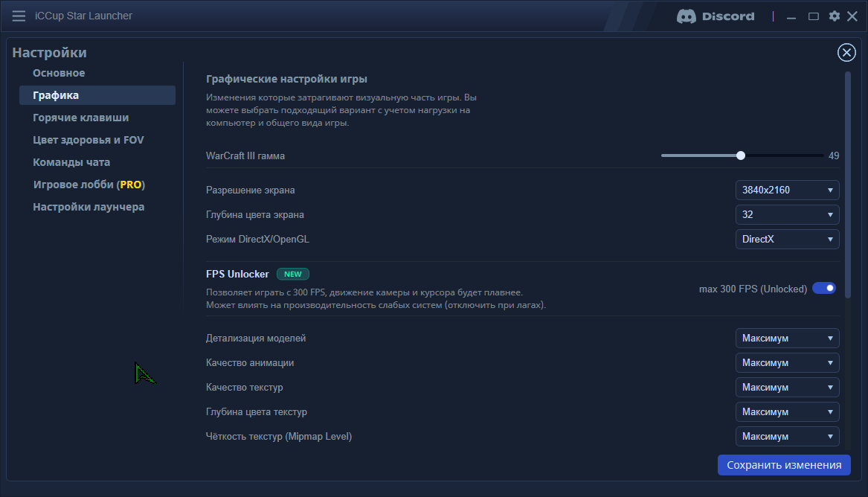Viewport: 868px width, 497px height.
Task: Click the max 300 FPS (Unlocked) label
Action: pyautogui.click(x=753, y=289)
